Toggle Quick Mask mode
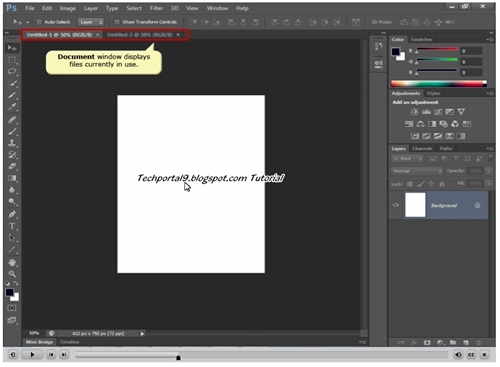This screenshot has height=367, width=500. pyautogui.click(x=12, y=308)
